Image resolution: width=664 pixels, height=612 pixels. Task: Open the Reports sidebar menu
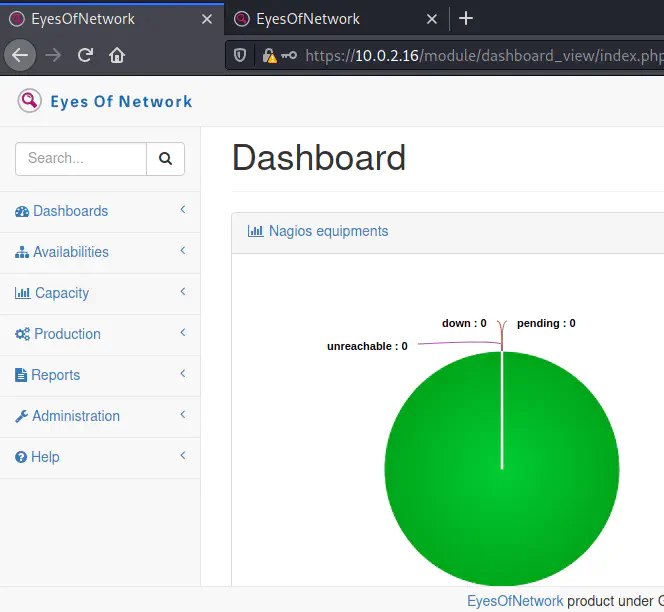pyautogui.click(x=55, y=375)
